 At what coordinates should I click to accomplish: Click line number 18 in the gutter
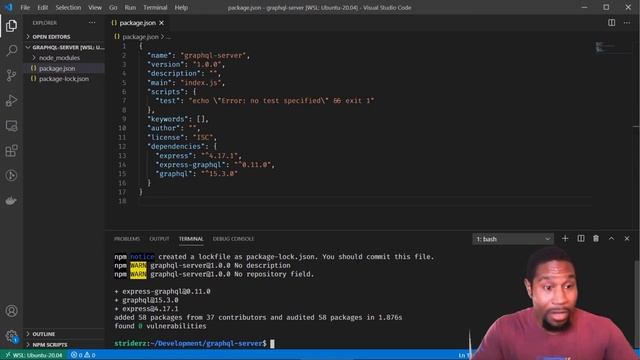[x=122, y=201]
